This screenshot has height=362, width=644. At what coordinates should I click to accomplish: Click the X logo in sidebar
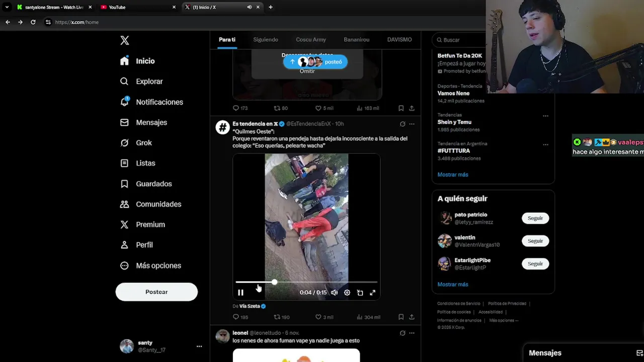[125, 40]
